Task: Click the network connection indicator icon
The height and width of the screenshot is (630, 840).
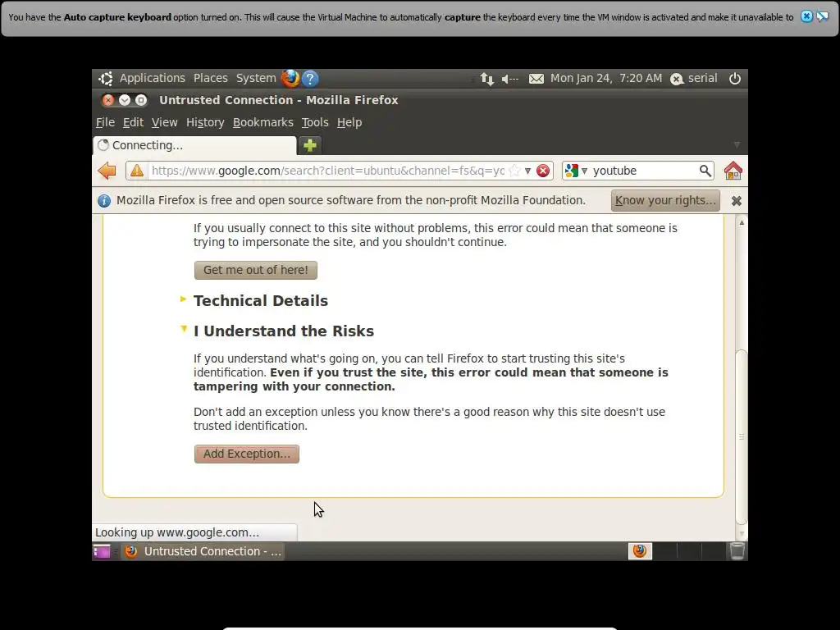Action: [486, 79]
